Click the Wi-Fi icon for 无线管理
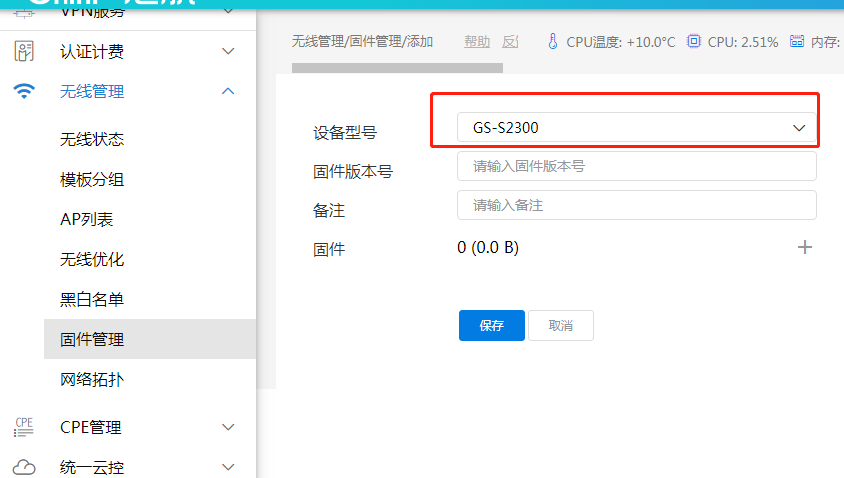Image resolution: width=844 pixels, height=478 pixels. point(24,91)
